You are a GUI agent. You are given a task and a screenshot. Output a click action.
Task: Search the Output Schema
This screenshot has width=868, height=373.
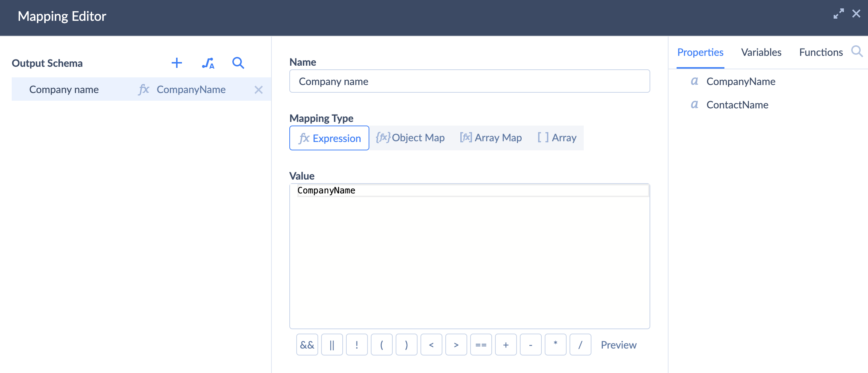238,63
